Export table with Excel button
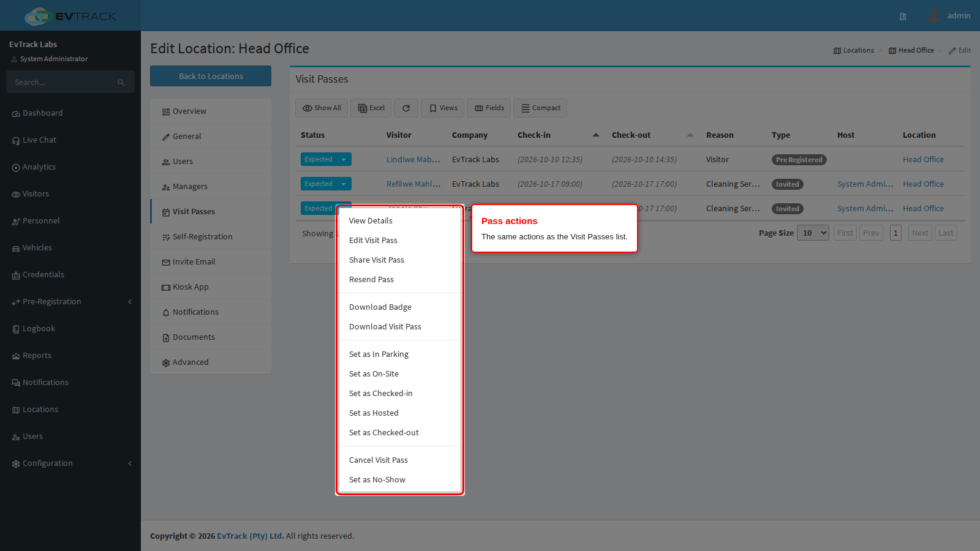This screenshot has width=980, height=551. (x=371, y=108)
